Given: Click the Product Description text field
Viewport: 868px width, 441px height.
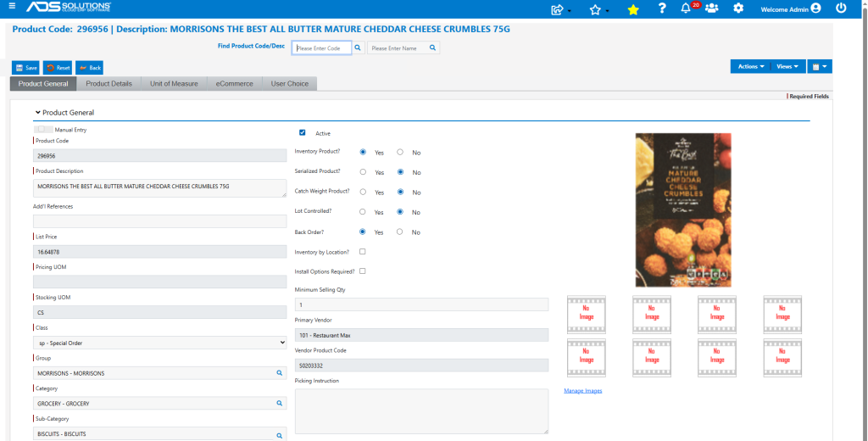Looking at the screenshot, I should point(160,187).
